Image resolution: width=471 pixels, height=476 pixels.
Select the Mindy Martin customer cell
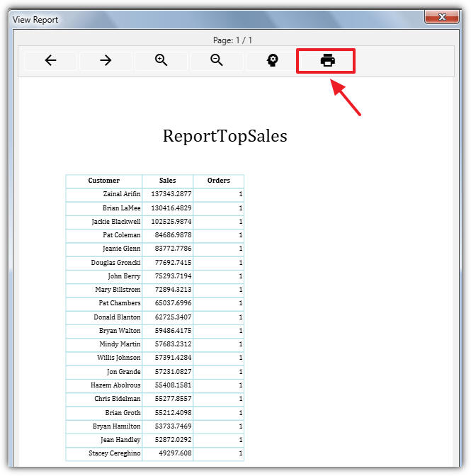[104, 344]
